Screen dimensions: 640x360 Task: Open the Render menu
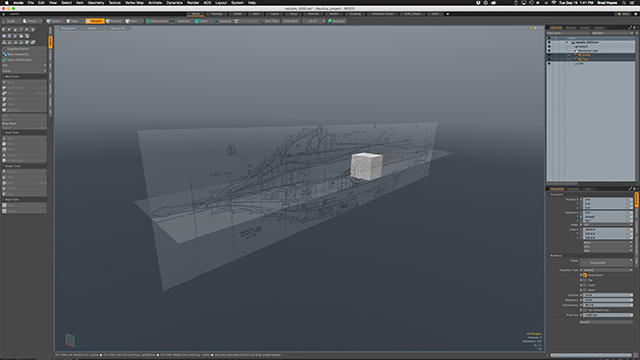193,2
